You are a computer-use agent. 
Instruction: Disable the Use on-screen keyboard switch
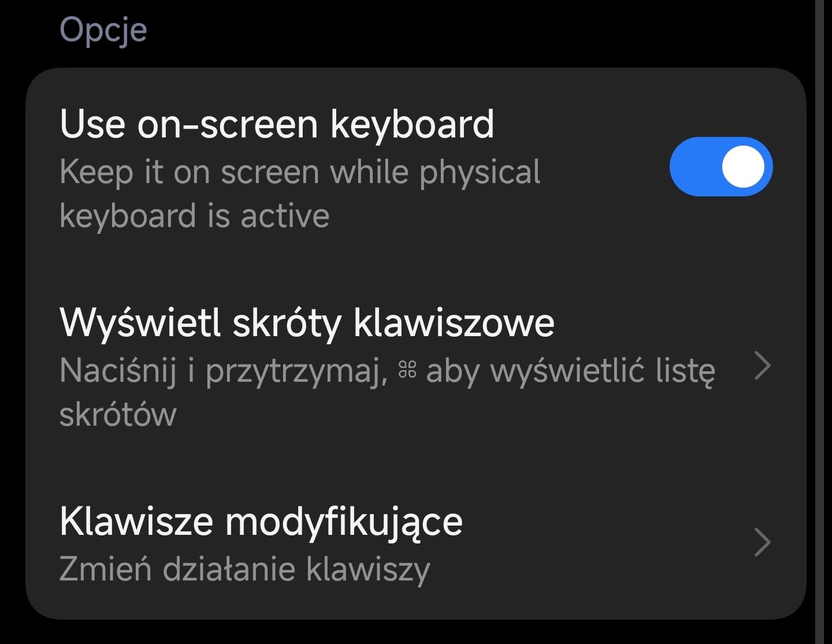720,166
